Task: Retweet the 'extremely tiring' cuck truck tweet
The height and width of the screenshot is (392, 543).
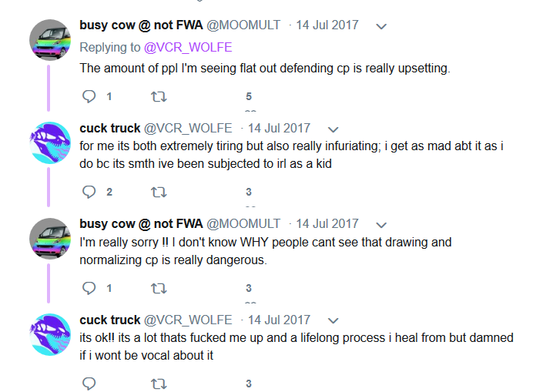Action: (x=159, y=193)
